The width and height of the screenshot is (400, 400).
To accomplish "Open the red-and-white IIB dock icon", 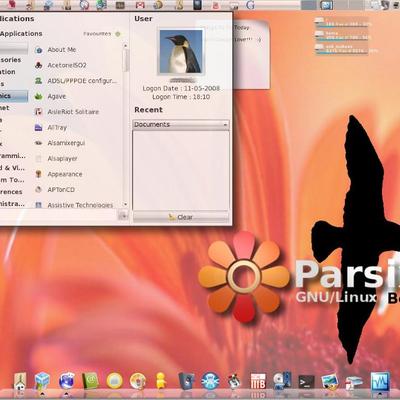I will (x=258, y=381).
